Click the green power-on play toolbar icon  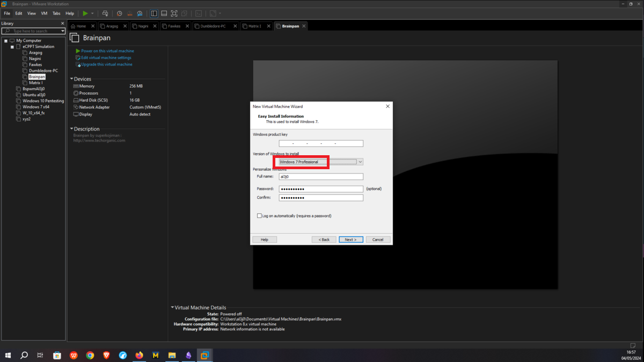click(85, 13)
